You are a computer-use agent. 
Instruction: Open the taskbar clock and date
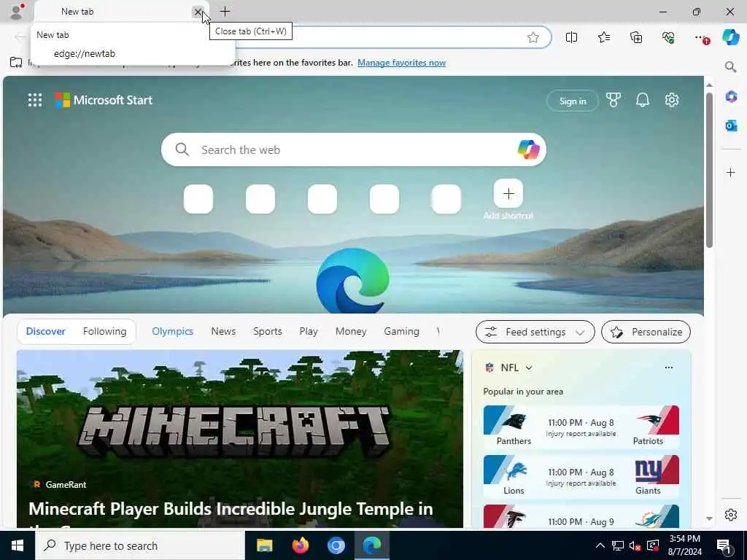684,545
